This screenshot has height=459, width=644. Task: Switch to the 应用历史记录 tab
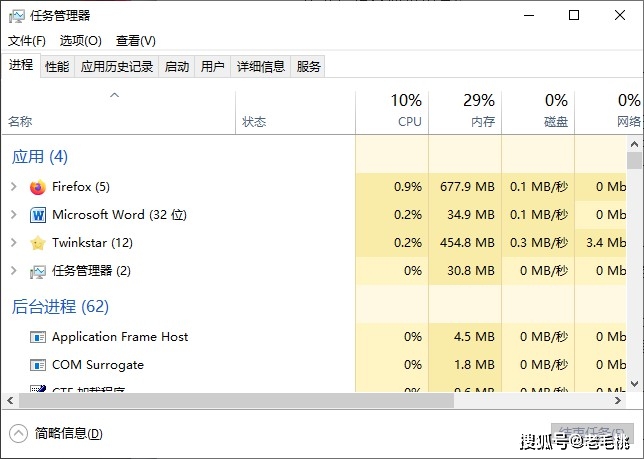click(117, 67)
